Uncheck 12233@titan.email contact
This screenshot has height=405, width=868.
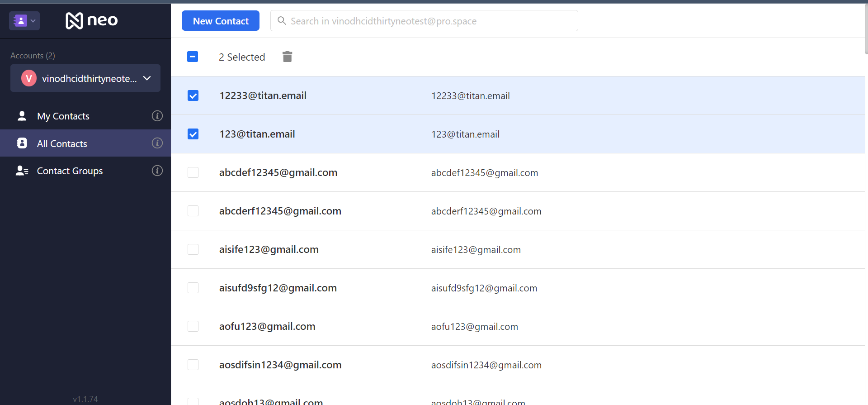[x=193, y=95]
